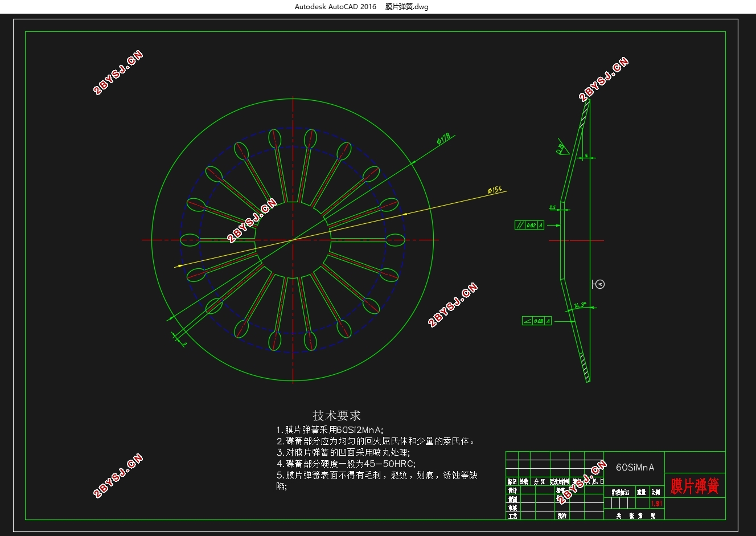Select the Φ154 diameter dimension label
The image size is (756, 536).
pos(495,190)
